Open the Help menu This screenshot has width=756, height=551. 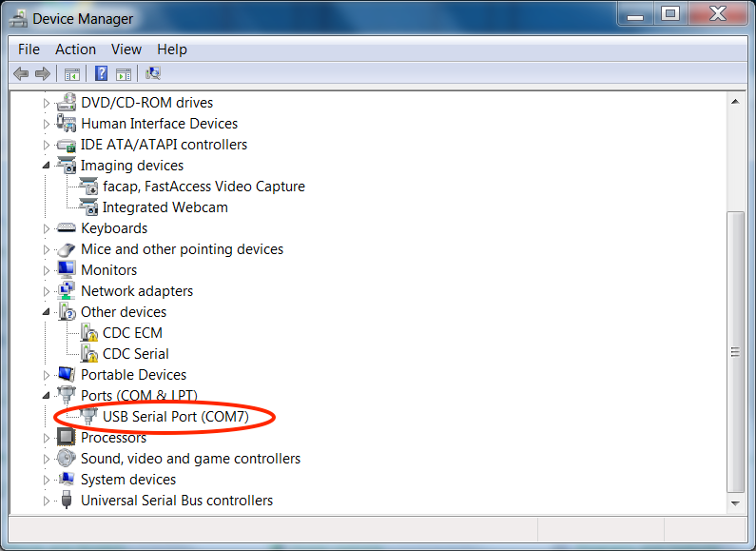coord(172,49)
